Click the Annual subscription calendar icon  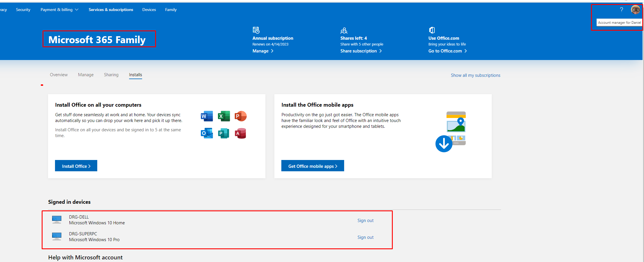point(256,30)
